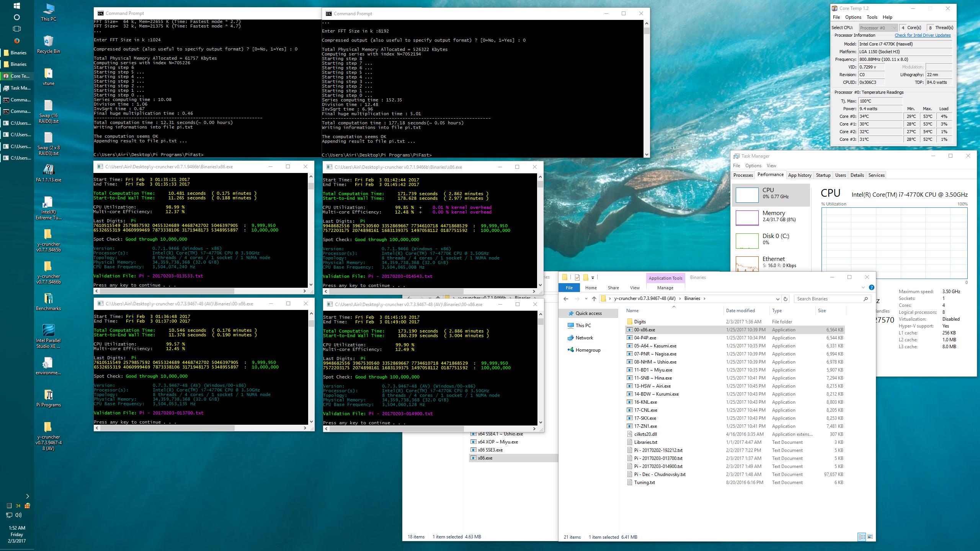980x551 pixels.
Task: Click Properties icon in Explorer quick access toolbar
Action: 577,277
